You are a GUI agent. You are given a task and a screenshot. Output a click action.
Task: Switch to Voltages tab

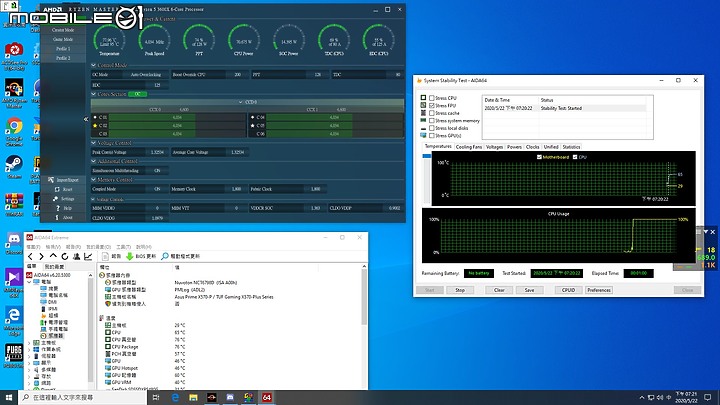point(495,147)
